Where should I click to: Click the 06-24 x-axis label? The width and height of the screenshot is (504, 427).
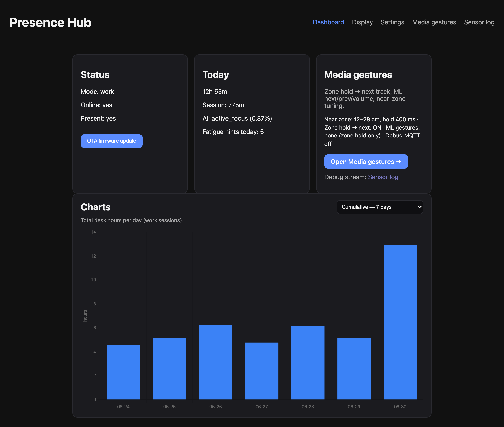coord(123,407)
